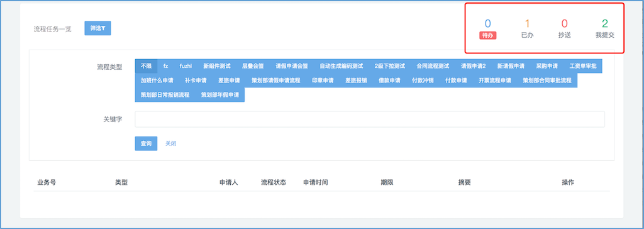Click the 关闭 link to close the filter
Image resolution: width=644 pixels, height=229 pixels.
click(x=171, y=143)
